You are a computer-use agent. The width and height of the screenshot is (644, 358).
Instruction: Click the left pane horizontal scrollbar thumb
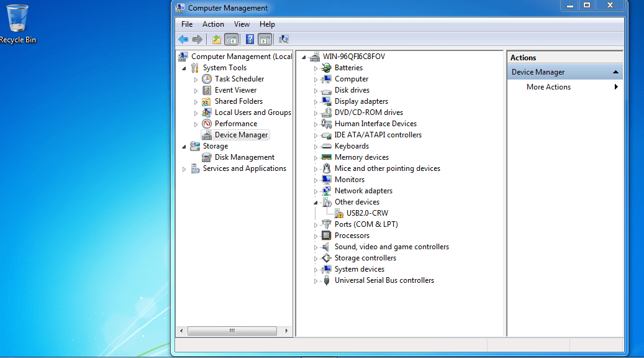[x=232, y=331]
